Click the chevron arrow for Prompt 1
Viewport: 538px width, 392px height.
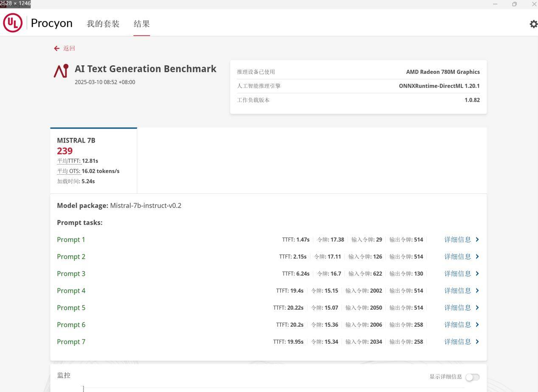477,240
